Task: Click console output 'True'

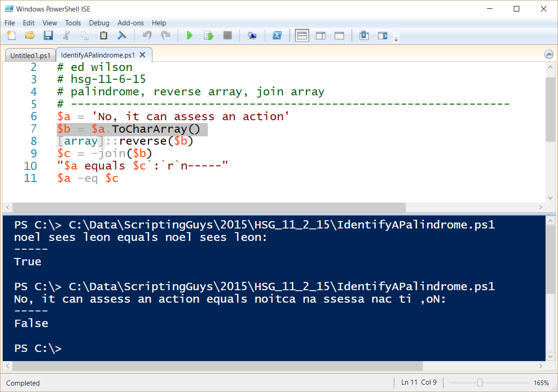Action: click(28, 262)
